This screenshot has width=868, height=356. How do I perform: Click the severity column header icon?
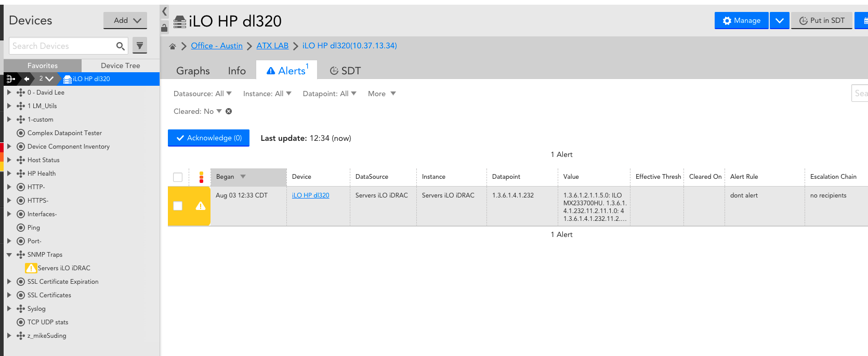[201, 177]
